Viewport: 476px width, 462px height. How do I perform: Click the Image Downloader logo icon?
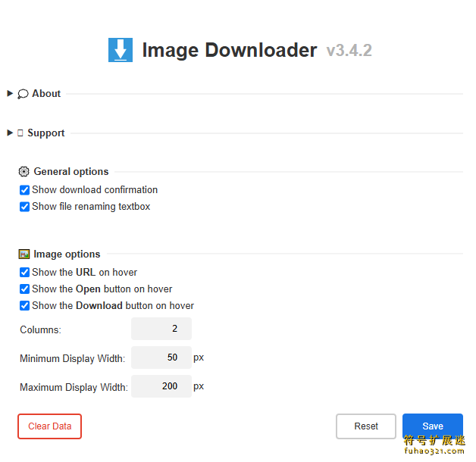[121, 50]
